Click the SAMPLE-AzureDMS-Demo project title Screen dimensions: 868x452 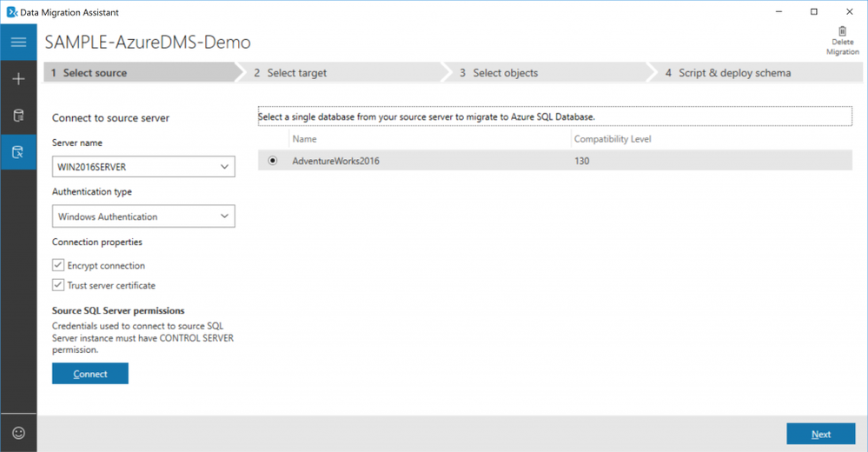[x=148, y=42]
